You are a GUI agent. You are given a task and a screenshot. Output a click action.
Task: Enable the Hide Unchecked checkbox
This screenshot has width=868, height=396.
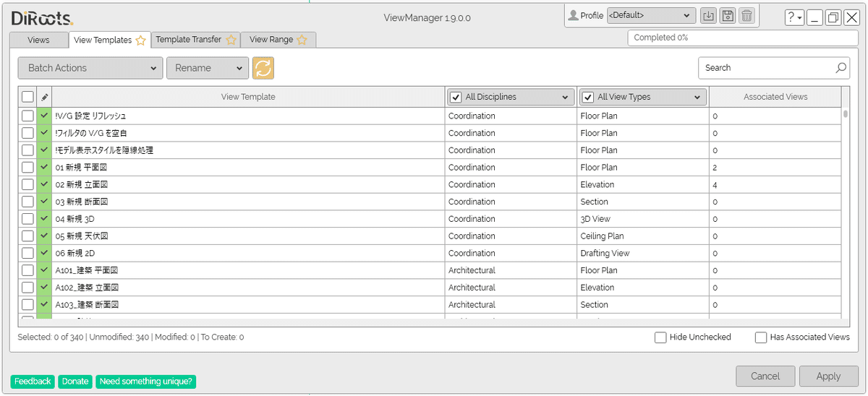(660, 337)
